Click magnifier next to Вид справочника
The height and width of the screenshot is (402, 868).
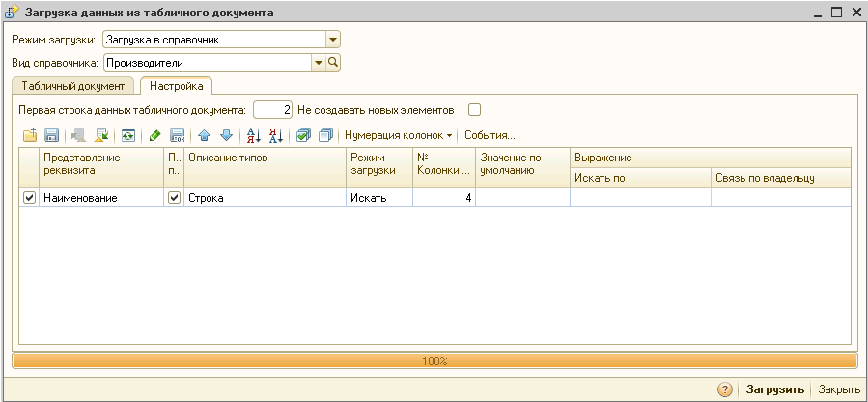[x=333, y=63]
